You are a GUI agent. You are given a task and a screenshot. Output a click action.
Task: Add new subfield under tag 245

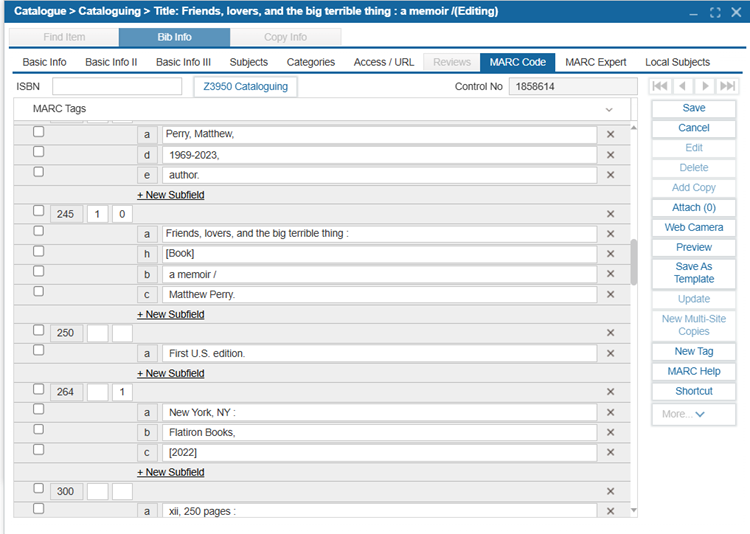click(171, 314)
